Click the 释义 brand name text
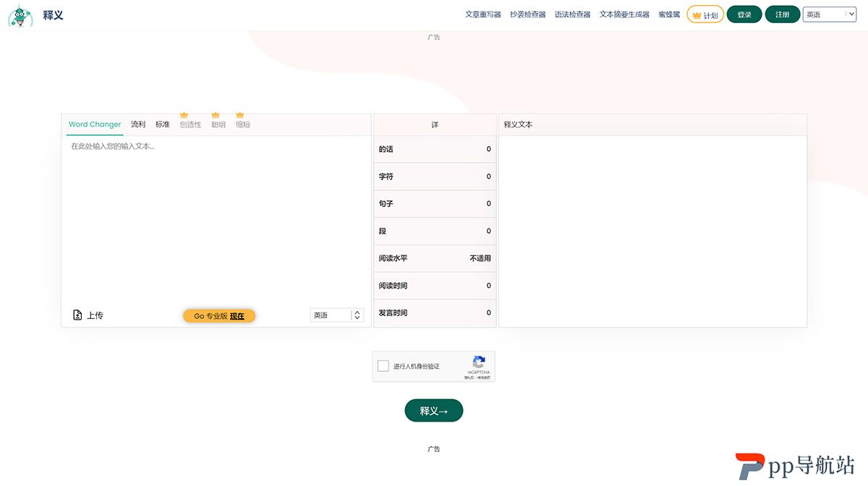Image resolution: width=868 pixels, height=486 pixels. click(53, 15)
